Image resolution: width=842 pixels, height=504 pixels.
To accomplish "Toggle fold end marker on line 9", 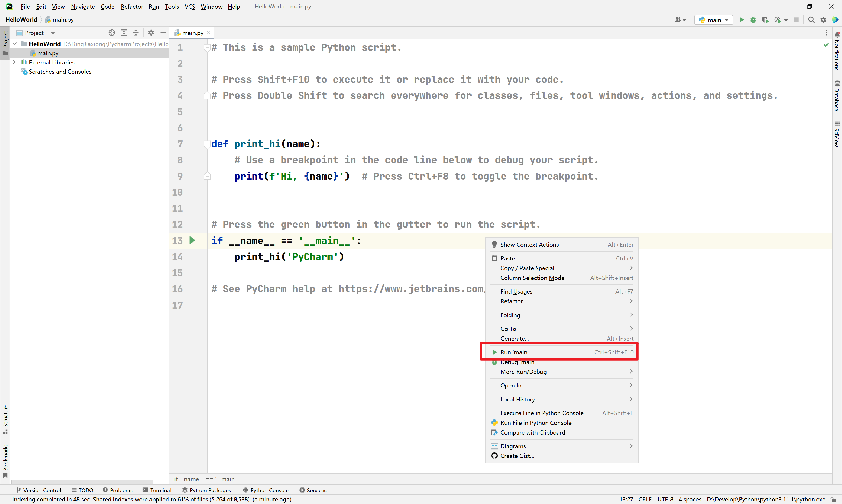I will click(x=207, y=176).
